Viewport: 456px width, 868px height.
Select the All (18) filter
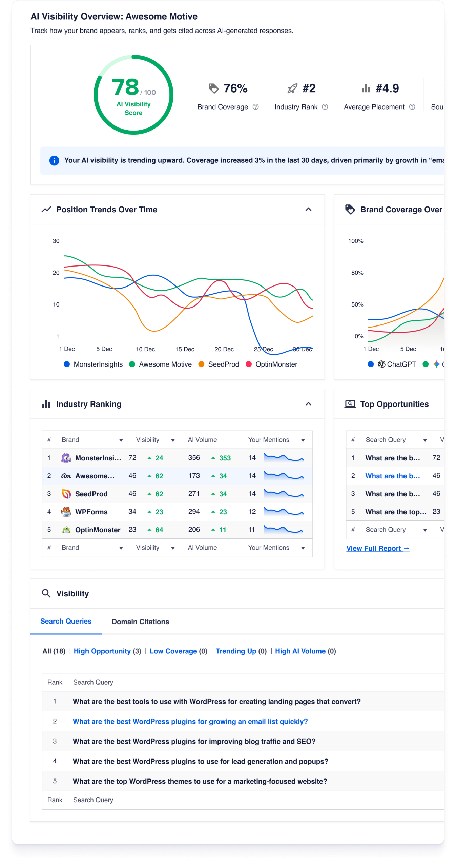point(54,651)
